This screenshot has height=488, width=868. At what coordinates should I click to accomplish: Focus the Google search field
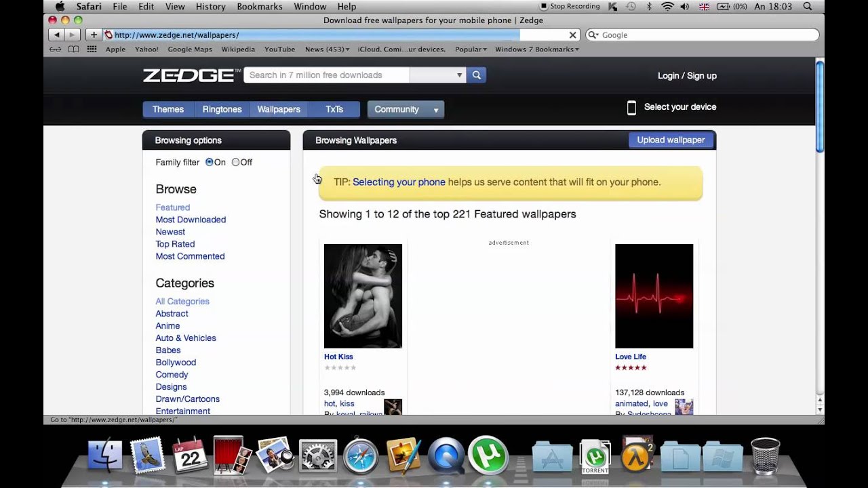pyautogui.click(x=702, y=35)
